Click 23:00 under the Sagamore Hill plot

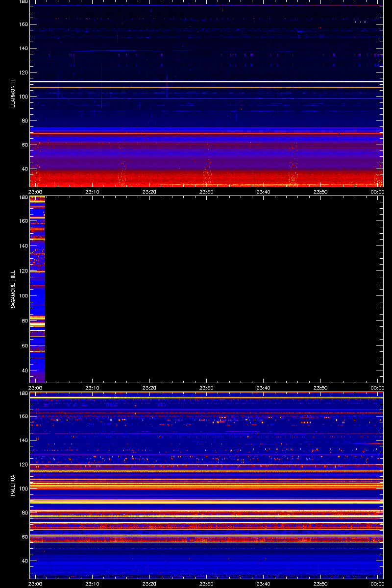35,388
